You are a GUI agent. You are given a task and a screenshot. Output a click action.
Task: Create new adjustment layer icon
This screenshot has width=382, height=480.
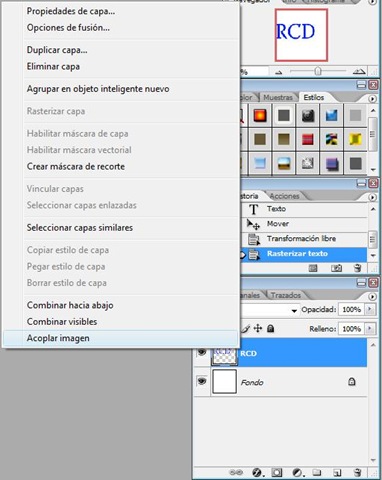297,472
